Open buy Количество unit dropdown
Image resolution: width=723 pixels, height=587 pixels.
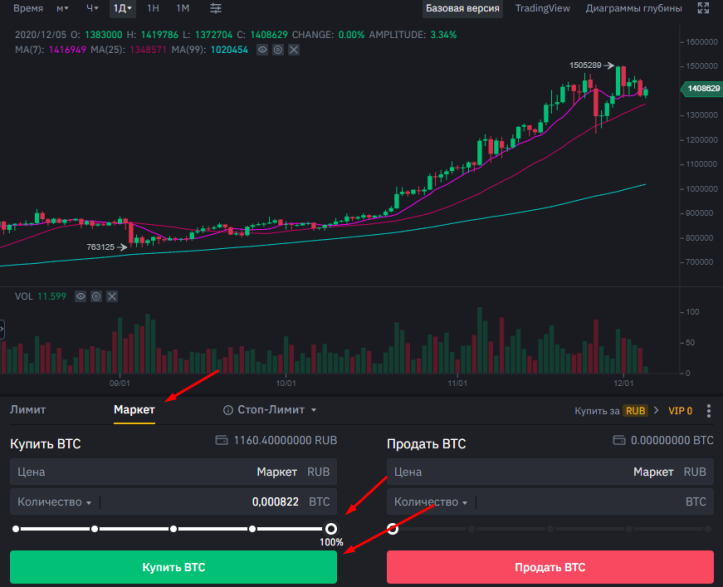[x=89, y=503]
